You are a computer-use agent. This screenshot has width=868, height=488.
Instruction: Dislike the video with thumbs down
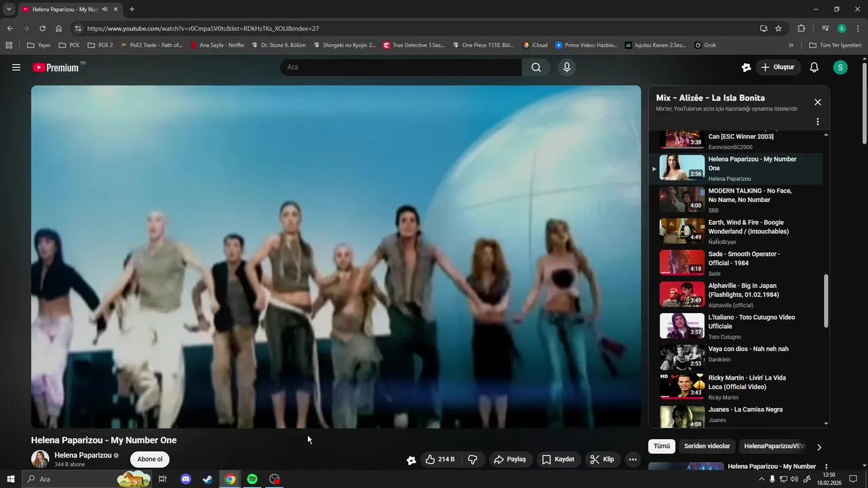point(473,460)
